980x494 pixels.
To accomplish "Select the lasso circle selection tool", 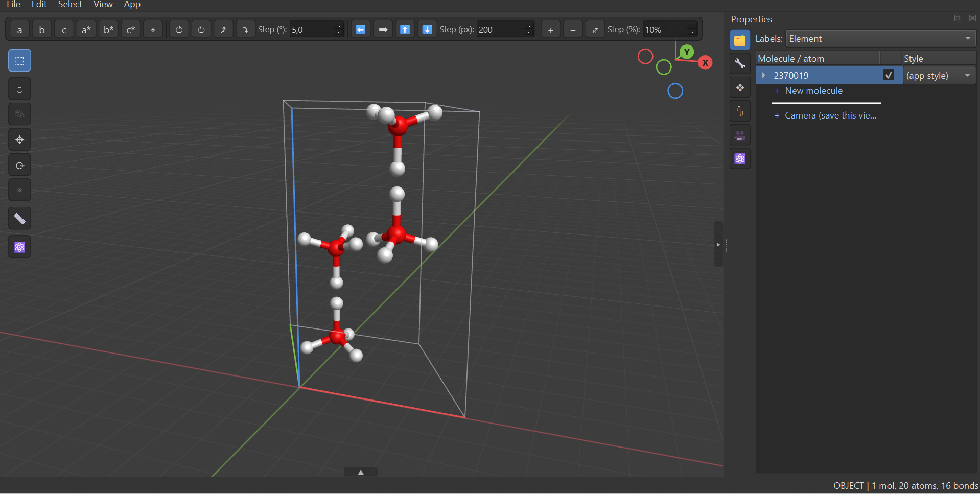I will click(19, 90).
